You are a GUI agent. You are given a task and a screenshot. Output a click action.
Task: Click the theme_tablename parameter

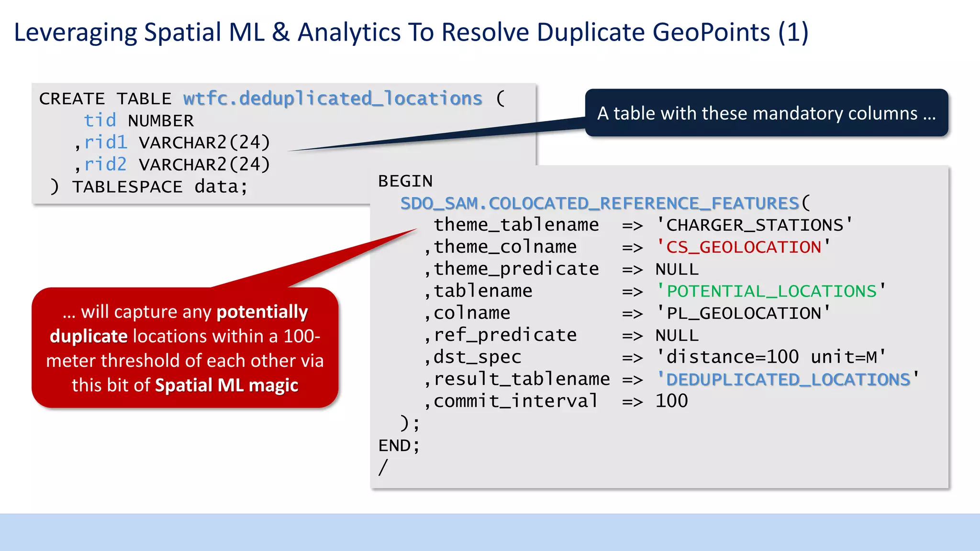[516, 225]
